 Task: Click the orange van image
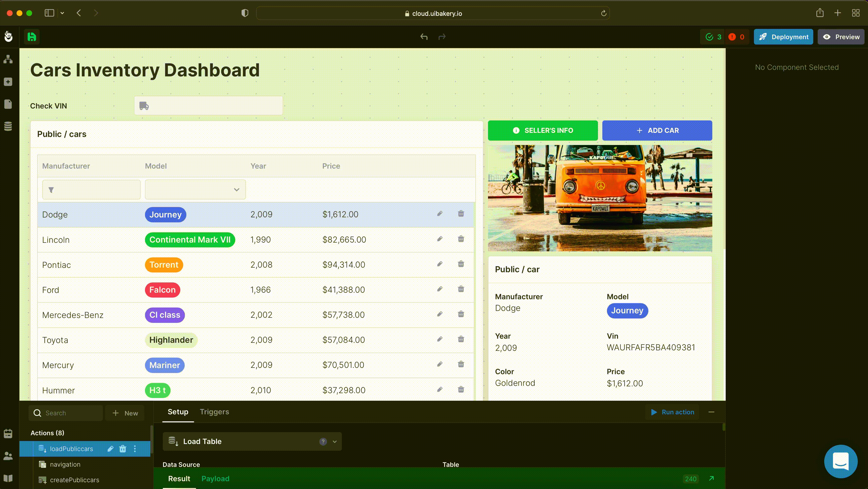coord(600,198)
